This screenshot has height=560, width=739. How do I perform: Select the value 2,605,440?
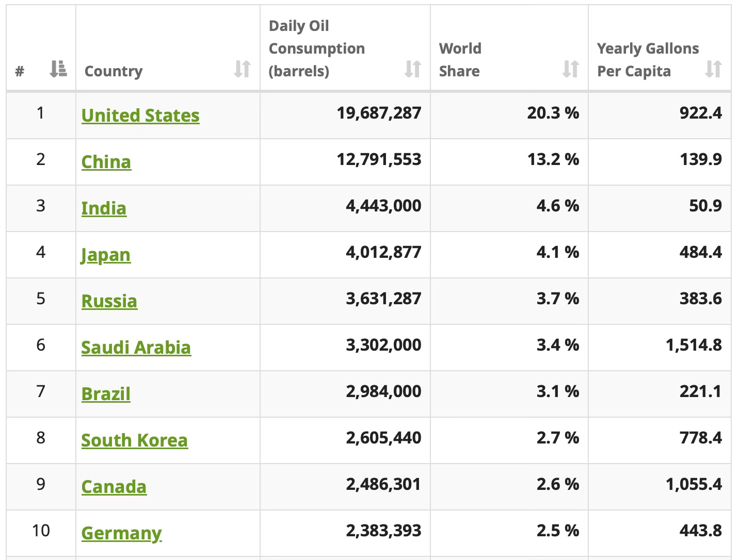(384, 438)
